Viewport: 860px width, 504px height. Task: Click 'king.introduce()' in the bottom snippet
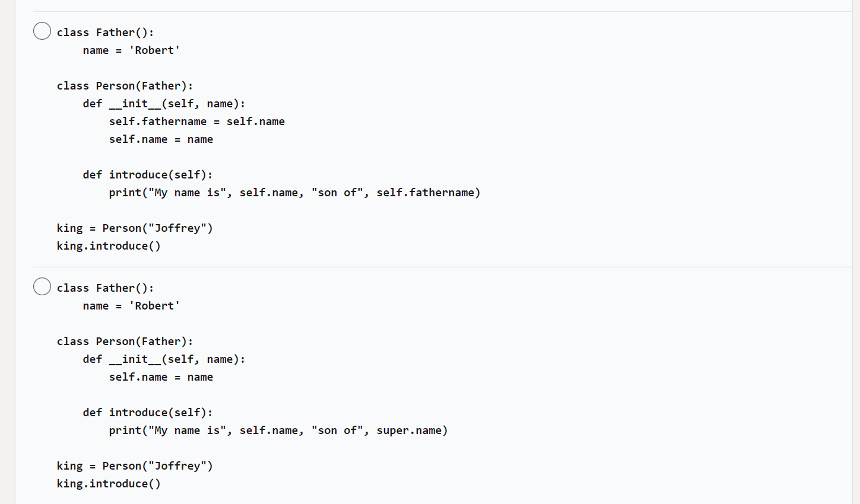(108, 483)
